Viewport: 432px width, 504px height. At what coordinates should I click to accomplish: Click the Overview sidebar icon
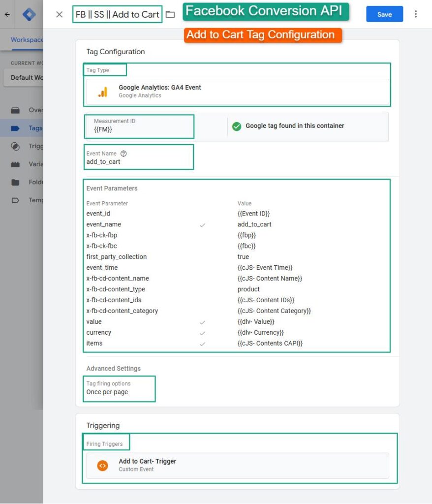(x=15, y=110)
